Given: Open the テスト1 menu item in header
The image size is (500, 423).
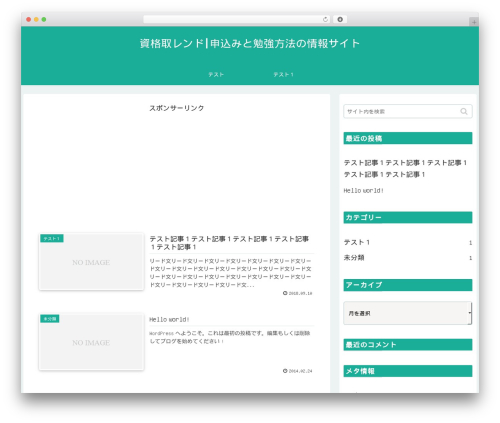Looking at the screenshot, I should [x=283, y=74].
